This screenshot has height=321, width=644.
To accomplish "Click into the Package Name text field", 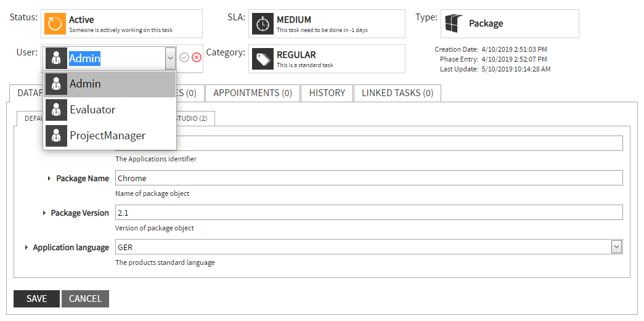I will point(369,178).
